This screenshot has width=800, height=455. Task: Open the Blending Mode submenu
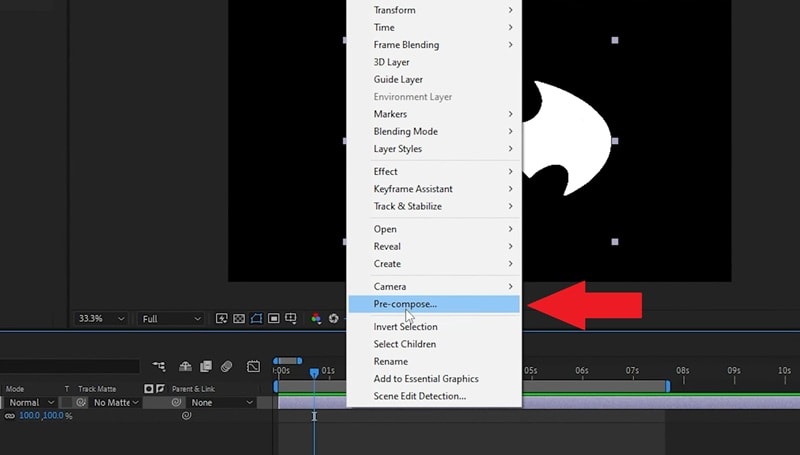pyautogui.click(x=434, y=132)
